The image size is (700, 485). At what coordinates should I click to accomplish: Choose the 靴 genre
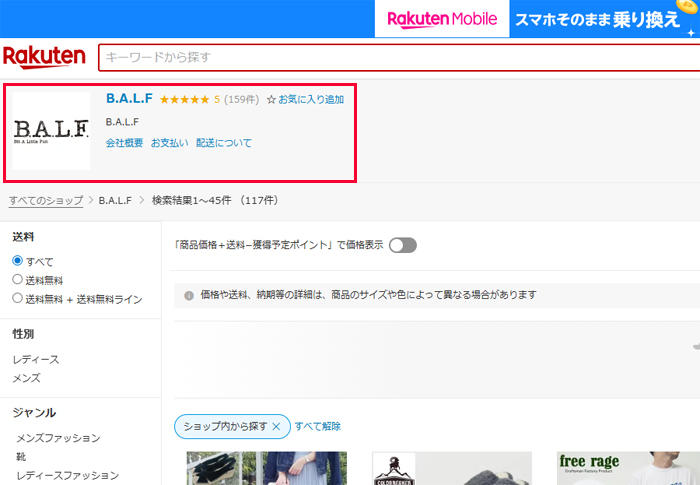click(21, 457)
